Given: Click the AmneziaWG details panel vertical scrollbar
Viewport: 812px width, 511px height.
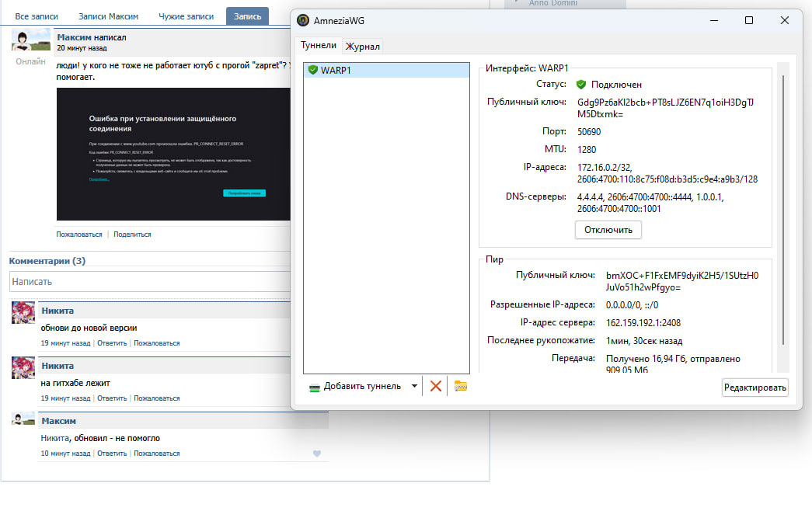Looking at the screenshot, I should tap(783, 210).
